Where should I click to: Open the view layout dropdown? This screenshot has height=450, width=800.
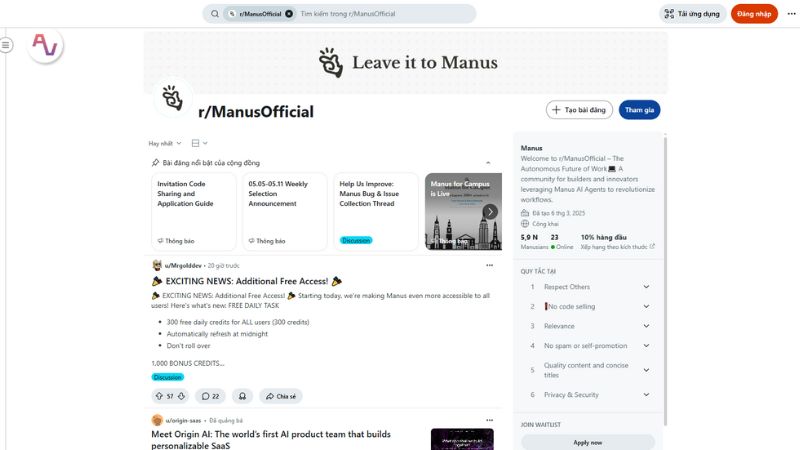click(199, 143)
